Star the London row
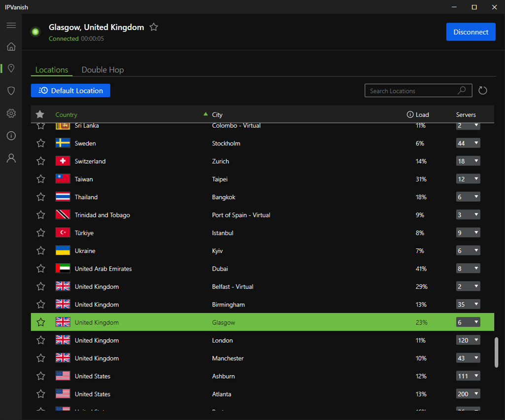The image size is (505, 420). pos(40,340)
